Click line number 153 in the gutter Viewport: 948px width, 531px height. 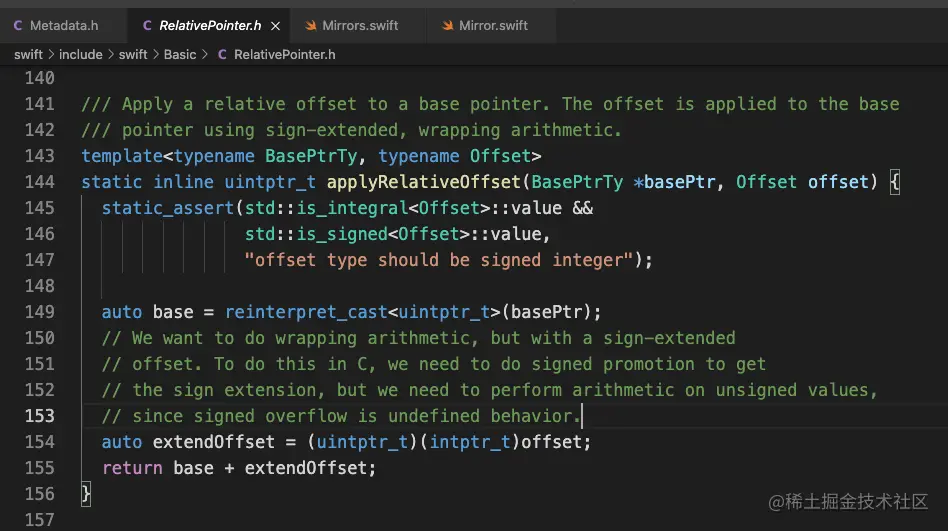pyautogui.click(x=39, y=416)
